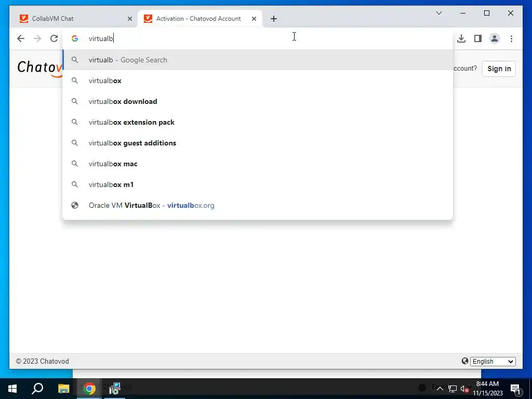
Task: Choose 'virtualbox m1' suggestion
Action: pos(258,184)
